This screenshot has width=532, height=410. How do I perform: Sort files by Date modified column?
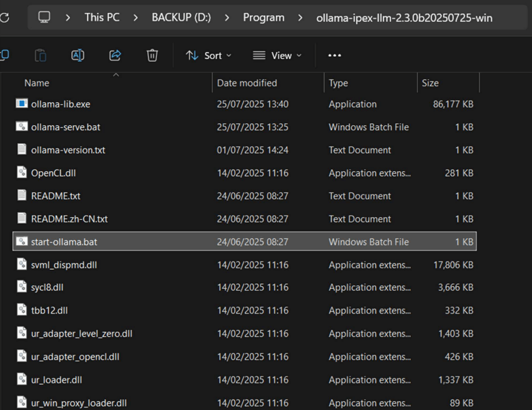[247, 83]
